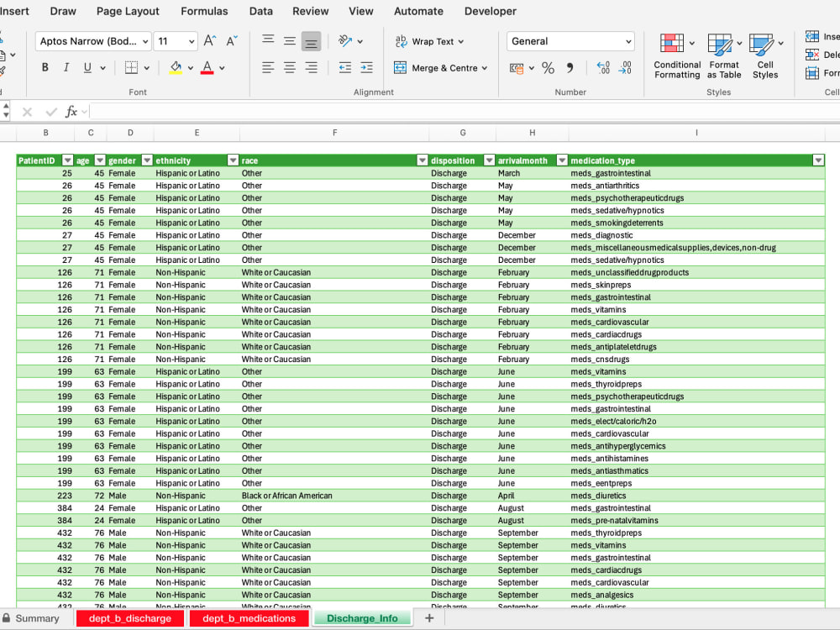Open Conditional Formatting
This screenshot has height=630, width=840.
pos(677,55)
